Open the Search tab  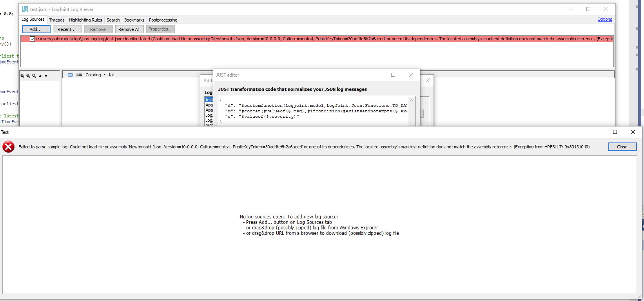(x=113, y=20)
